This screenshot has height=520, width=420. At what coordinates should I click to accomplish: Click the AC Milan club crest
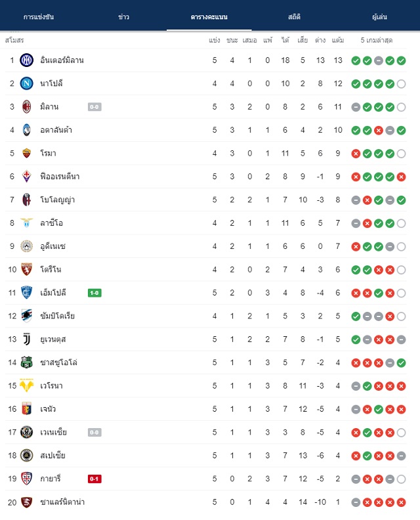click(x=26, y=107)
